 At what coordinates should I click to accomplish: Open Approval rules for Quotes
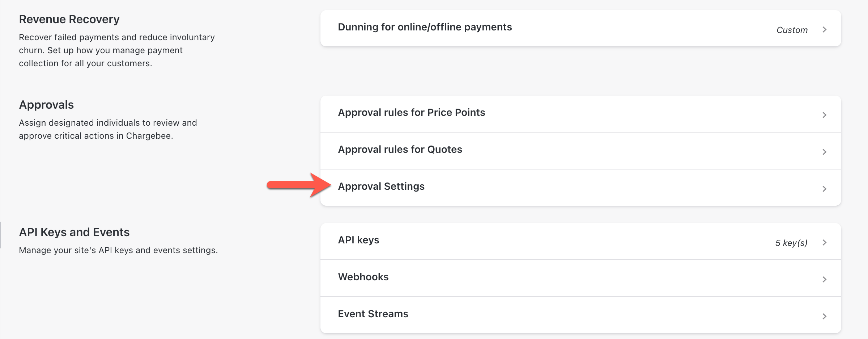coord(400,150)
